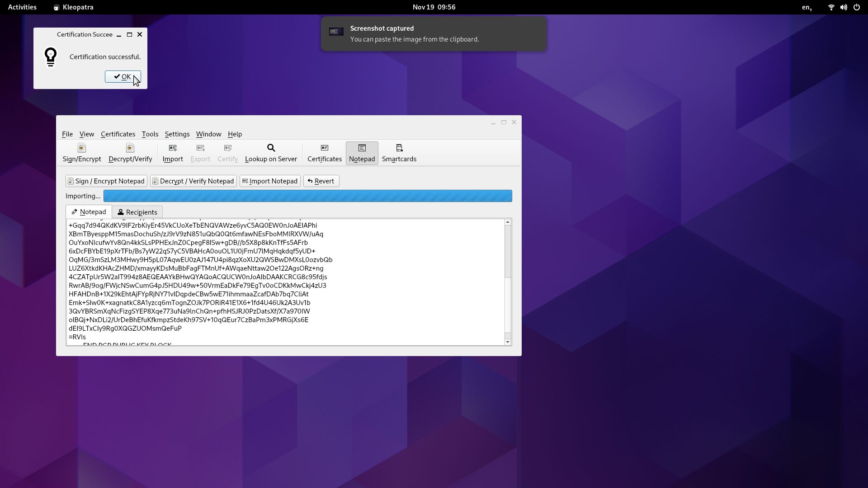Confirm Certification successful with OK
Image resolution: width=868 pixels, height=488 pixels.
(x=123, y=77)
